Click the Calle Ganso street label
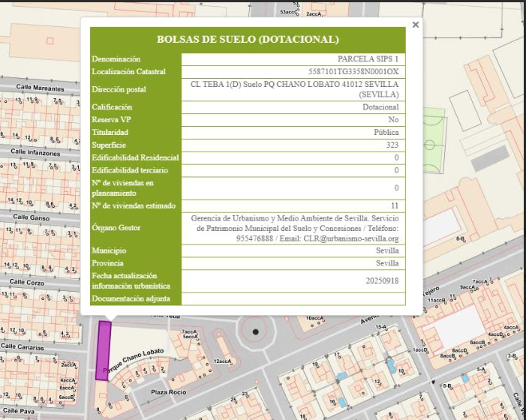This screenshot has width=526, height=420. click(30, 217)
